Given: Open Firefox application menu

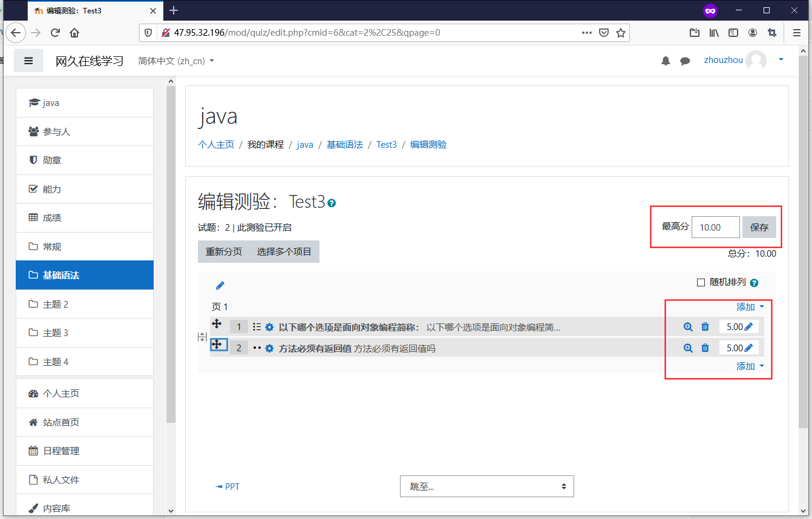Looking at the screenshot, I should tap(796, 33).
